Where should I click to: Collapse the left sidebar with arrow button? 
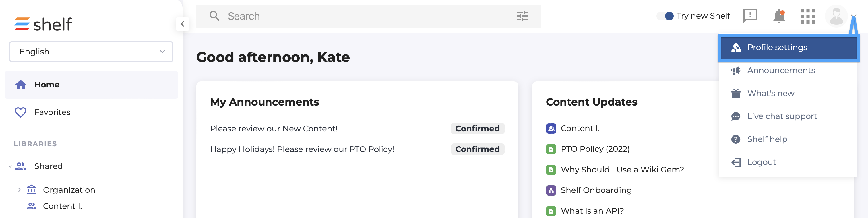coord(182,24)
